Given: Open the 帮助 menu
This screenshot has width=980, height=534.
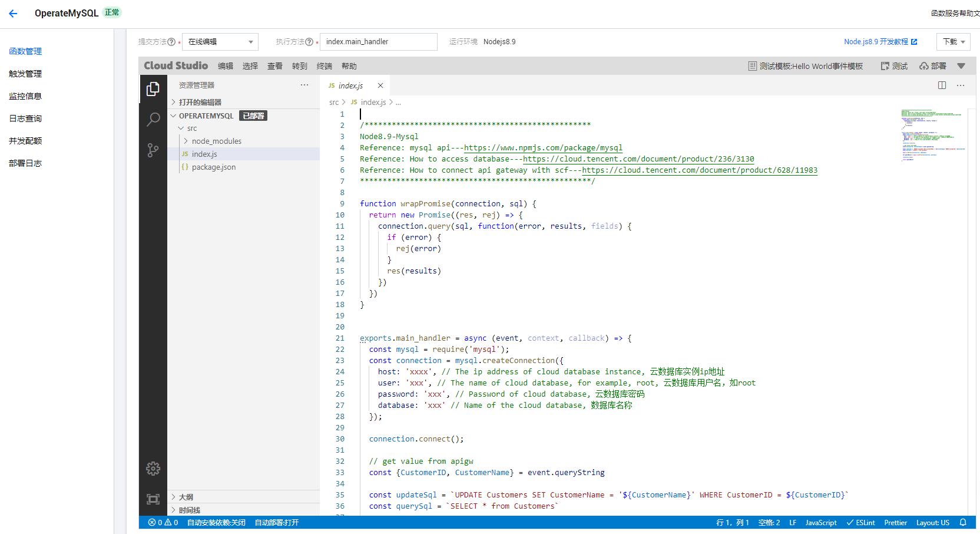Looking at the screenshot, I should coord(349,66).
